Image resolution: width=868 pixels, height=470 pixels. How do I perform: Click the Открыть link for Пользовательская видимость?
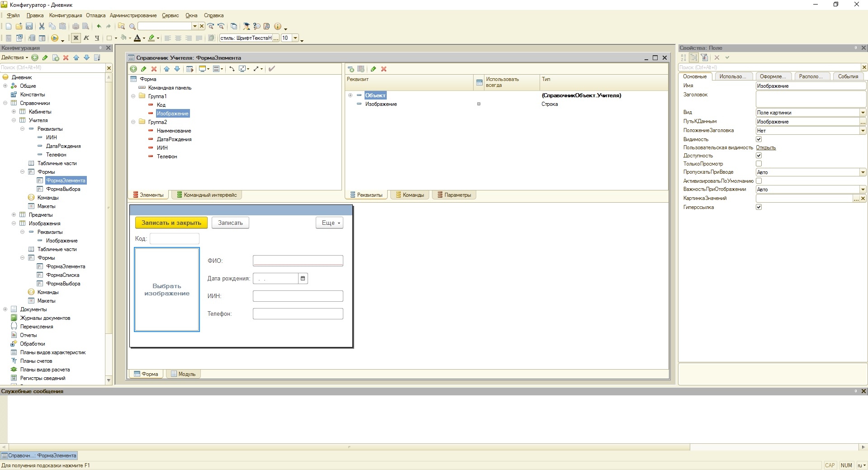pyautogui.click(x=765, y=147)
